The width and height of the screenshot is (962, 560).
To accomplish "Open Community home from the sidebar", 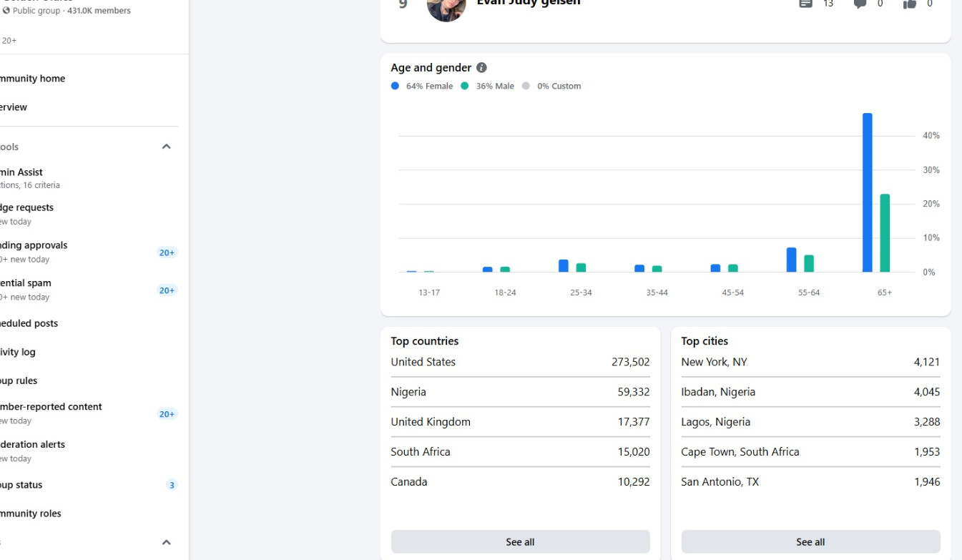I will pos(32,79).
